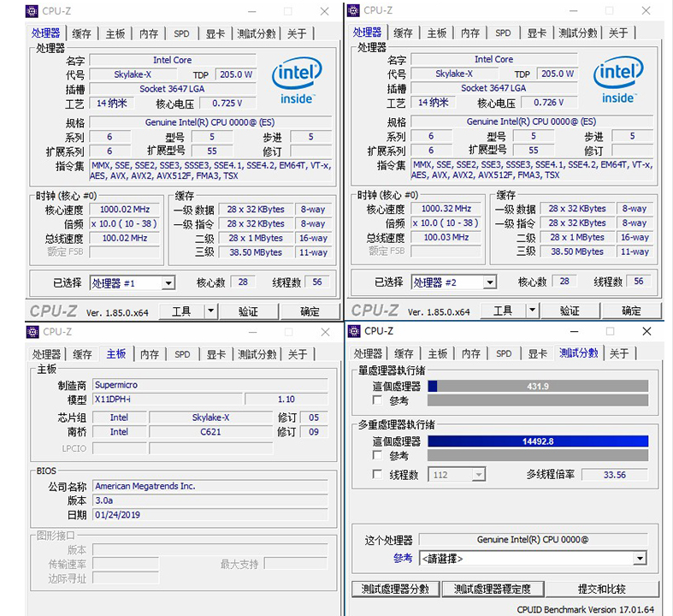Start benchmark with 測試處理器分數 button
This screenshot has height=616, width=673.
pyautogui.click(x=395, y=589)
